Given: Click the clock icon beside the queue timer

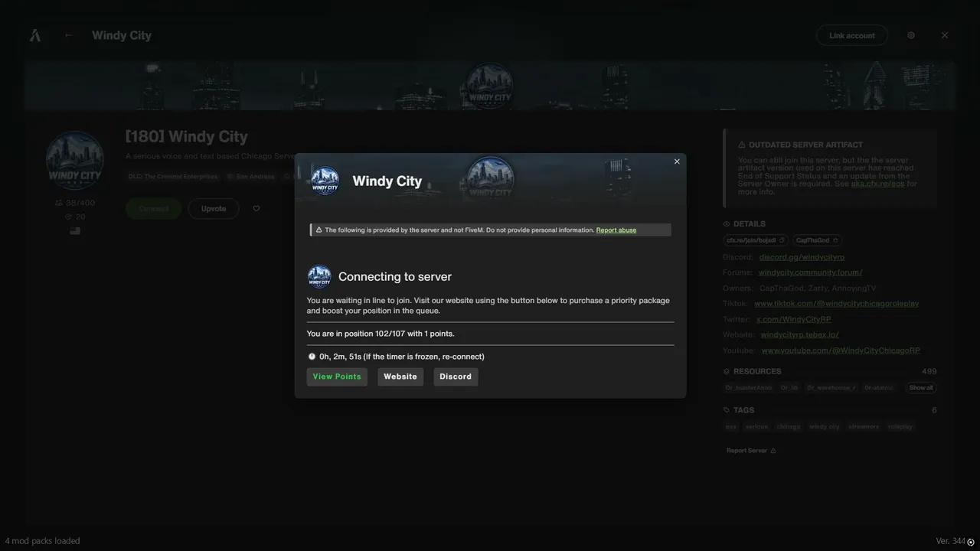Looking at the screenshot, I should [312, 357].
